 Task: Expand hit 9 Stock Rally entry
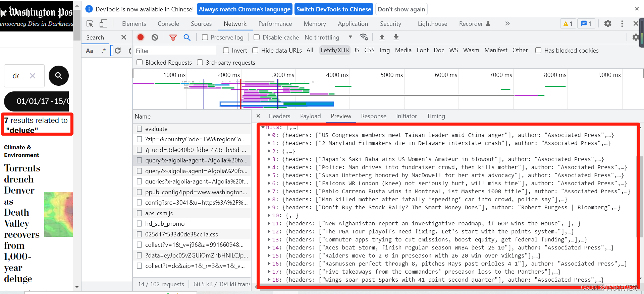click(x=269, y=207)
